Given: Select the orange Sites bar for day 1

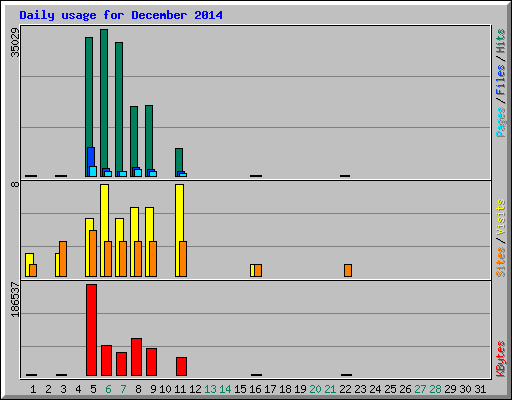Looking at the screenshot, I should pos(33,270).
